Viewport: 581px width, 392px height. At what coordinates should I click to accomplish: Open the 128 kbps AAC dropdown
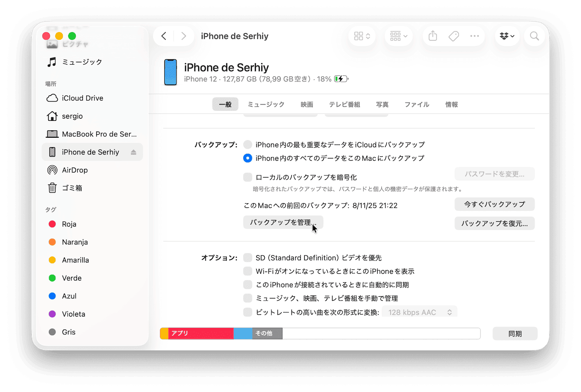419,312
